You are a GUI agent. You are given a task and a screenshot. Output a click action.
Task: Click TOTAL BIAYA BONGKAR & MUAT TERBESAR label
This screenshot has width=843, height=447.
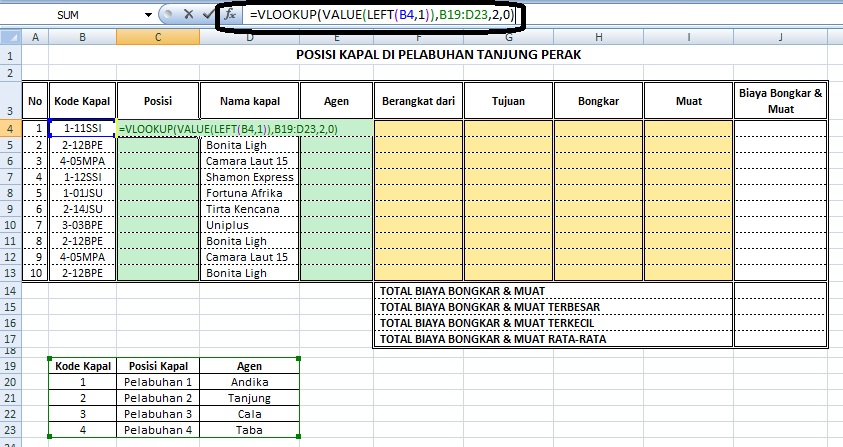coord(490,307)
